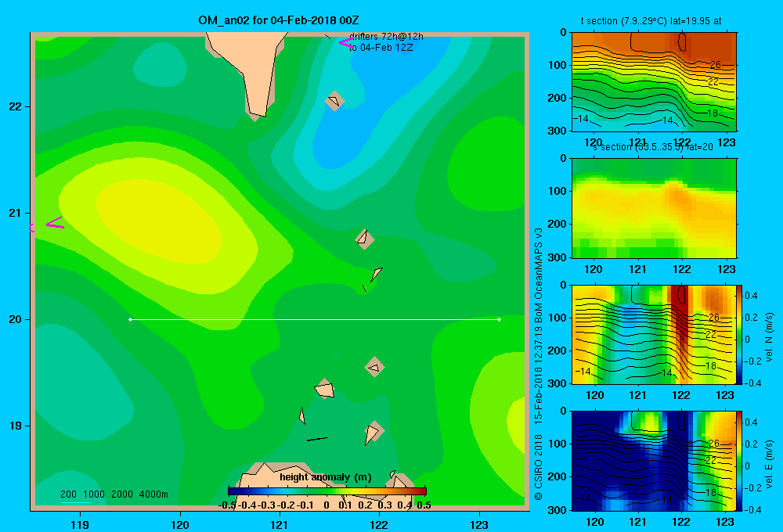Click the "drifters 72h@12h" legend text
The height and width of the screenshot is (532, 783).
386,37
